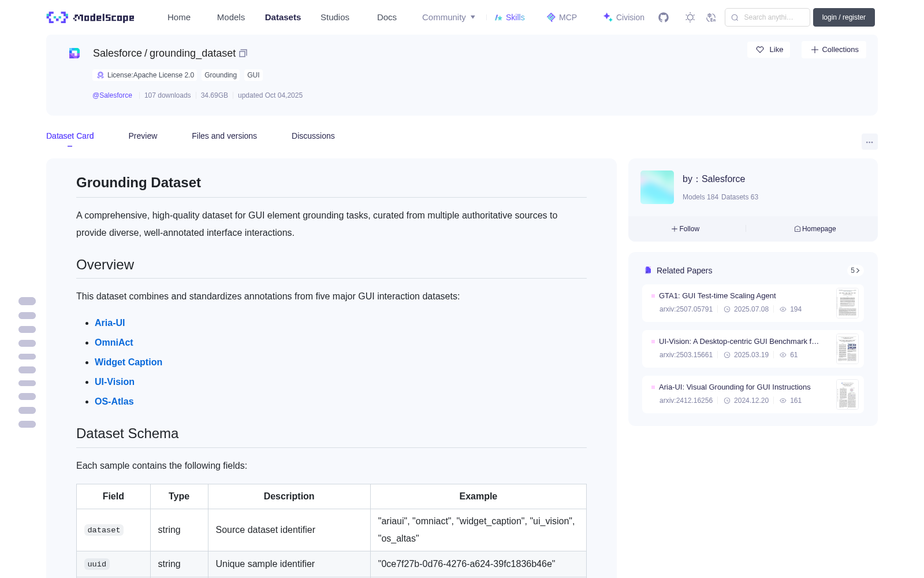This screenshot has height=578, width=924.
Task: Toggle the light/dark theme sun icon
Action: coord(690,17)
